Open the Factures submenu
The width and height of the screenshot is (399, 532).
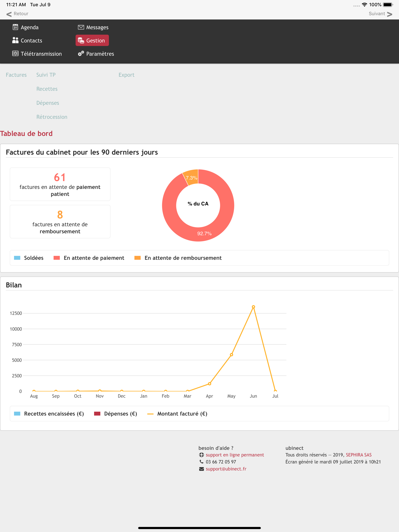[x=16, y=75]
